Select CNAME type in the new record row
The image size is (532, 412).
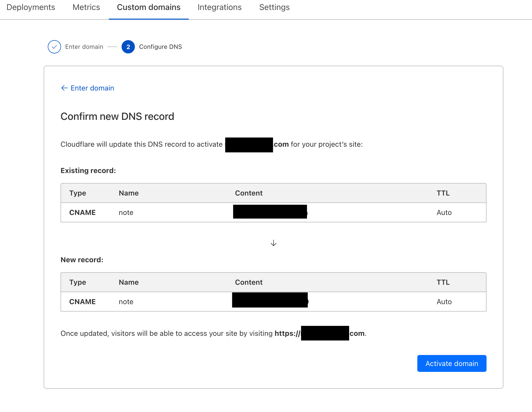coord(82,302)
